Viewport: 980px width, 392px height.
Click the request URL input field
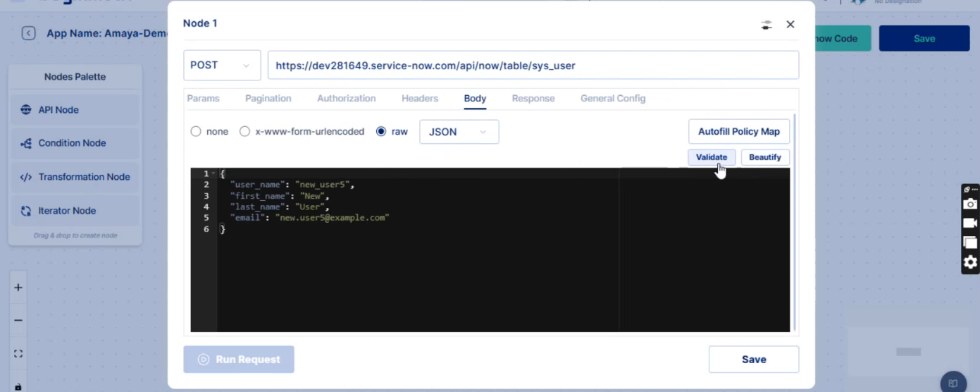point(533,65)
